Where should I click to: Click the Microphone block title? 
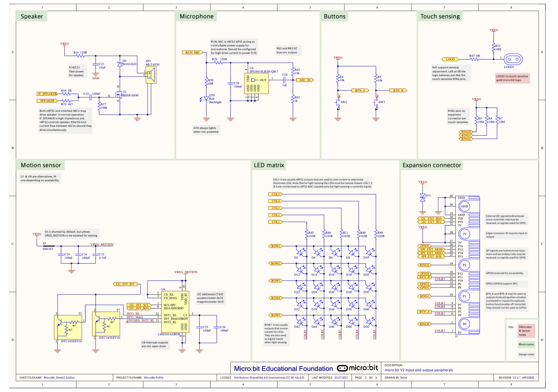point(196,16)
